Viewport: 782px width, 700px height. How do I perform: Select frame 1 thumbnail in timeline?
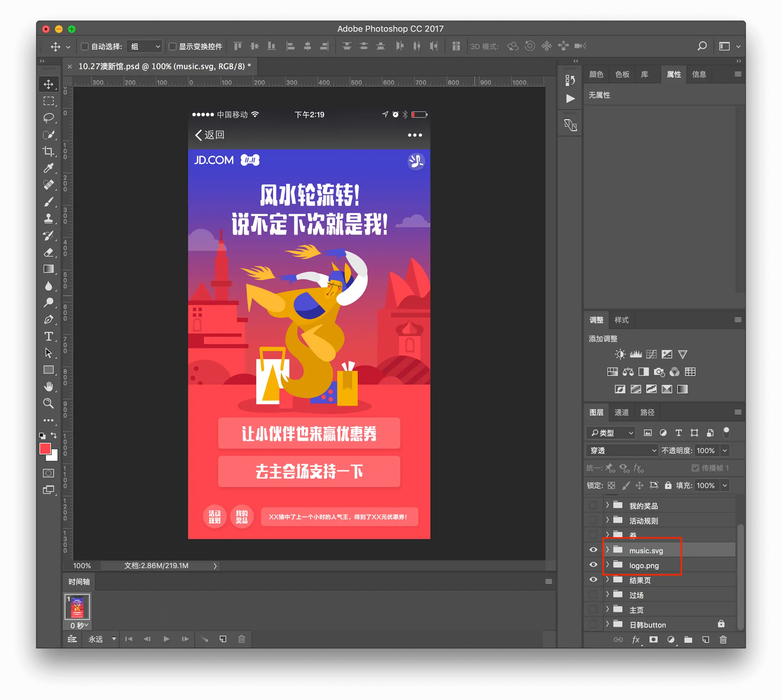pos(77,607)
